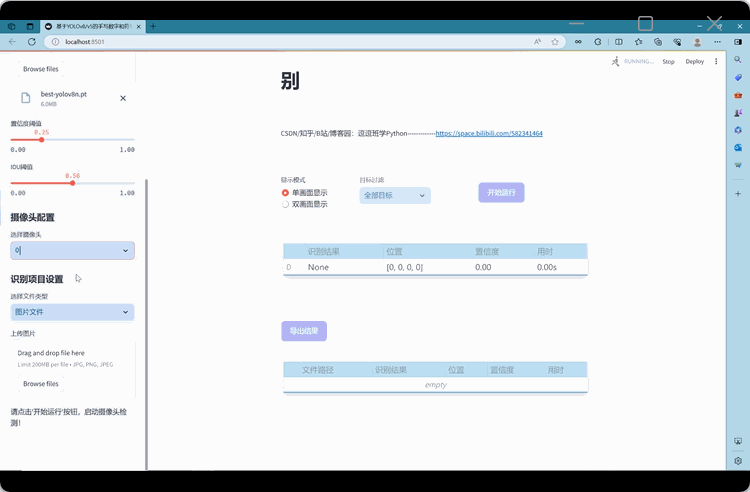Screen dimensions: 750x492
Task: Open the 选择文件类型 dropdown showing 图片文件
Action: click(73, 312)
